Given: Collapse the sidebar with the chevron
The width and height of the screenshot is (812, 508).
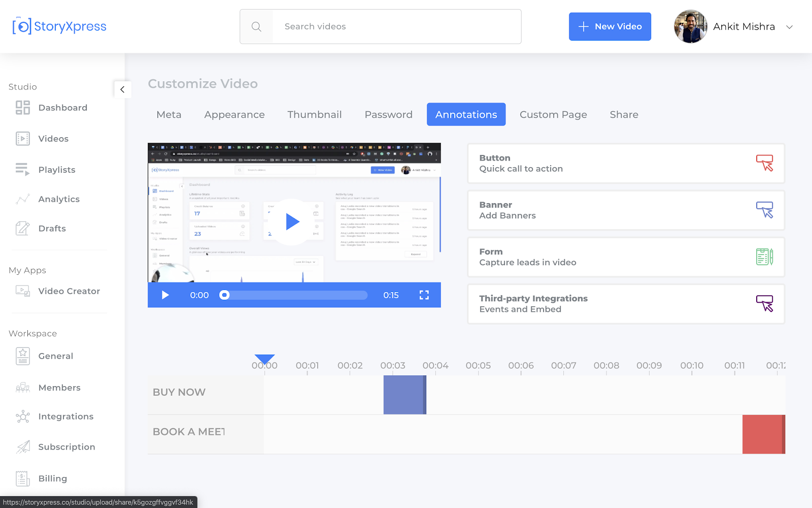Looking at the screenshot, I should pos(122,89).
